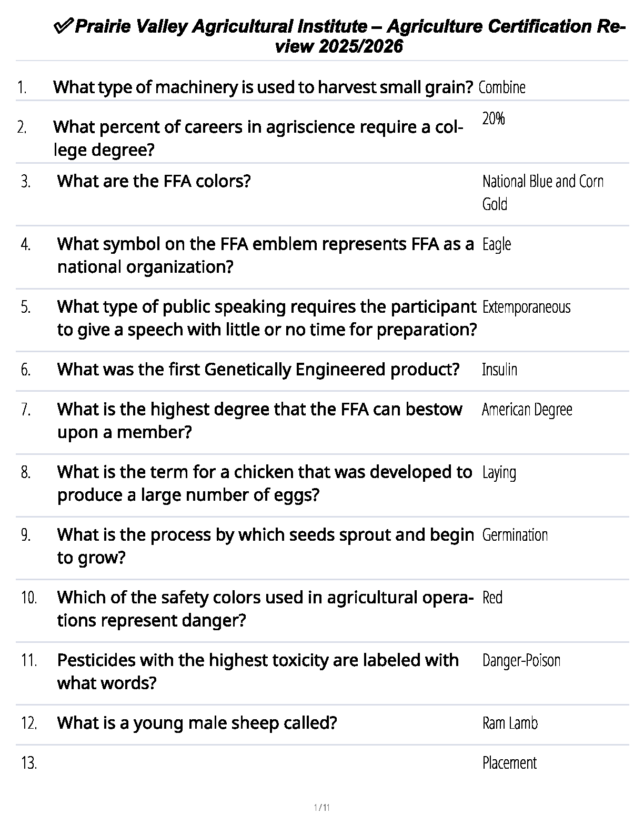
Task: Click the '1 / 11' page indicator
Action: pos(321,807)
